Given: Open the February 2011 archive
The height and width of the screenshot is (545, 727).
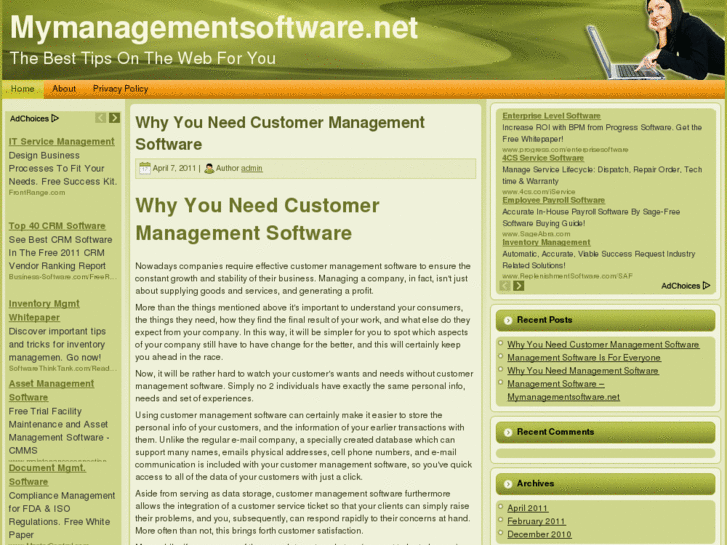Looking at the screenshot, I should tap(536, 521).
